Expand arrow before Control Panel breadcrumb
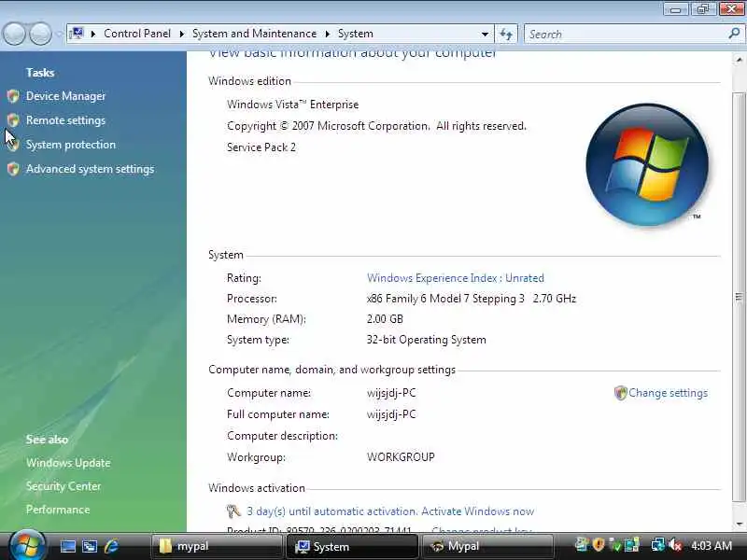 [x=93, y=34]
